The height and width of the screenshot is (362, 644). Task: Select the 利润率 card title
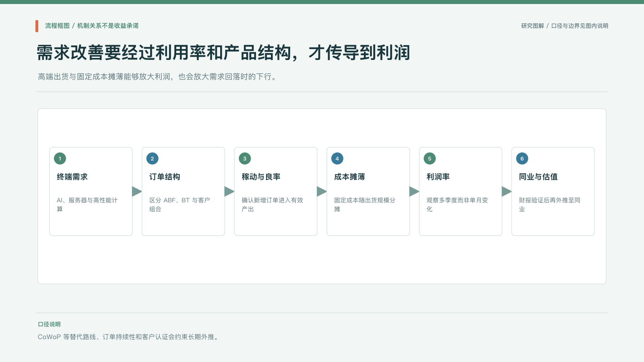pyautogui.click(x=438, y=177)
